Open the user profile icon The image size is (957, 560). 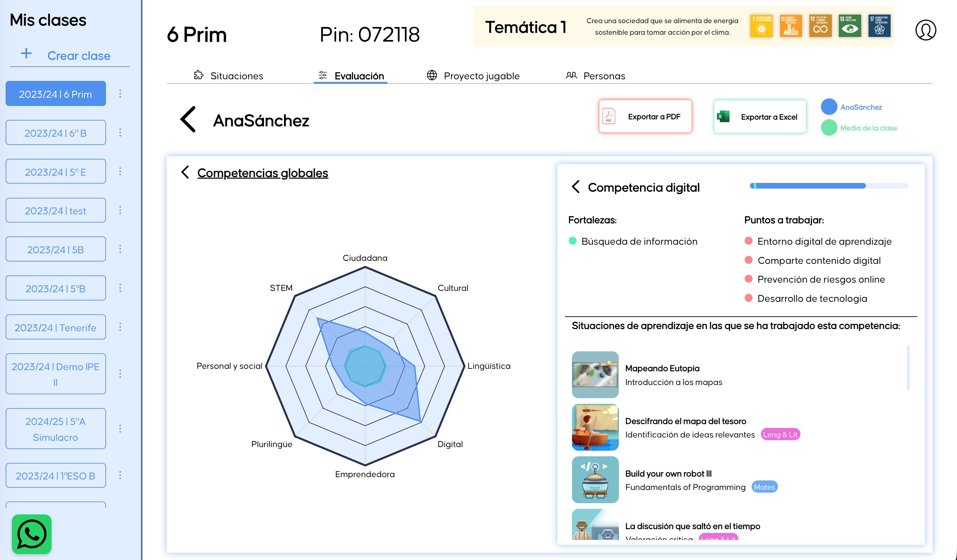pyautogui.click(x=926, y=30)
